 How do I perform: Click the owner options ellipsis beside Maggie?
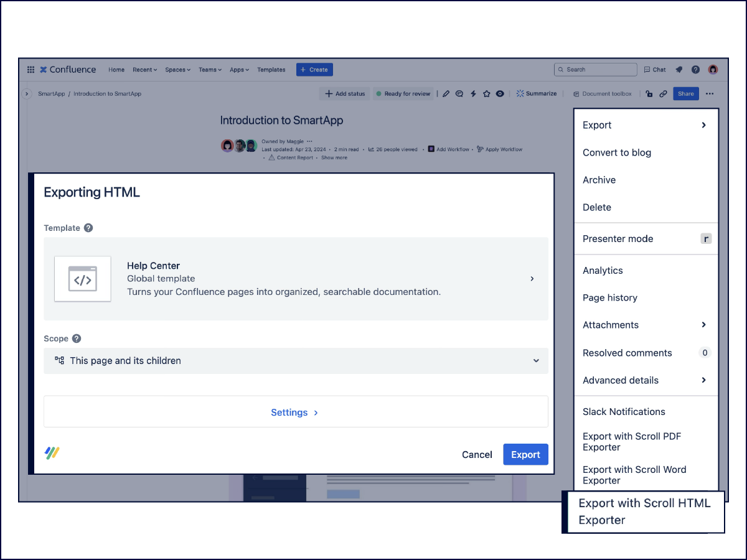(x=309, y=141)
